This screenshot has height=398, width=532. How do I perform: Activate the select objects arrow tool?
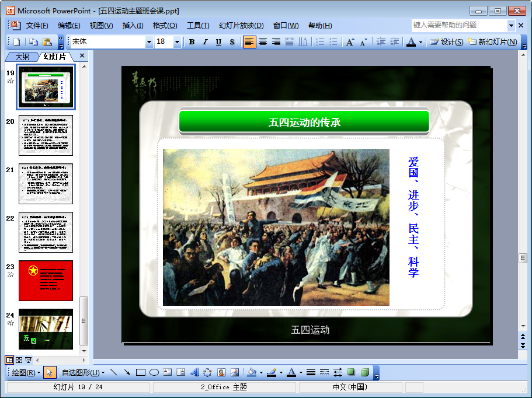point(49,372)
